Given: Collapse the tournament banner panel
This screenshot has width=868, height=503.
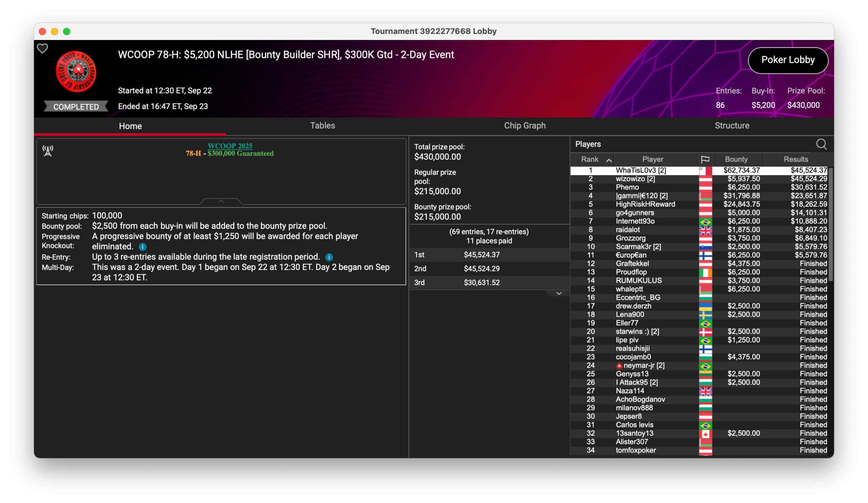Looking at the screenshot, I should (221, 201).
